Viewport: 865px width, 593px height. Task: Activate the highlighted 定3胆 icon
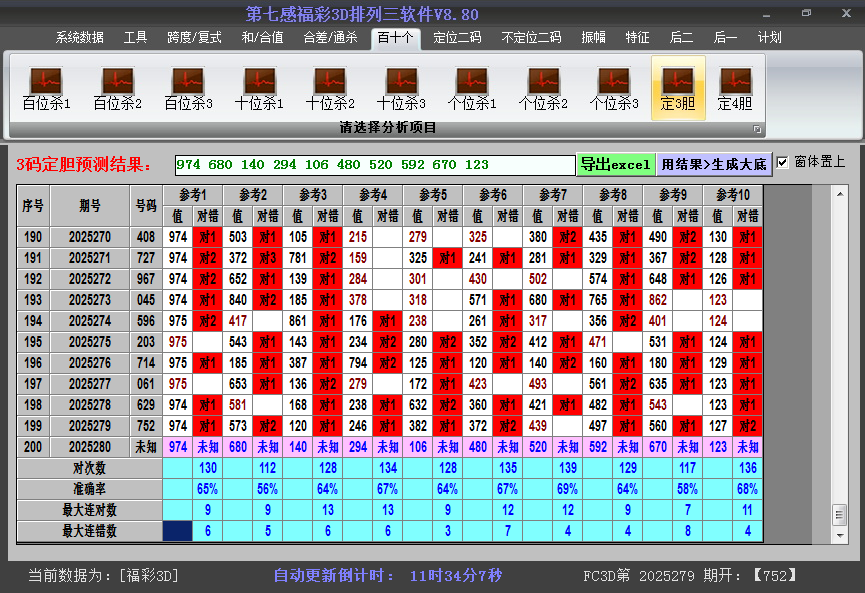coord(679,85)
